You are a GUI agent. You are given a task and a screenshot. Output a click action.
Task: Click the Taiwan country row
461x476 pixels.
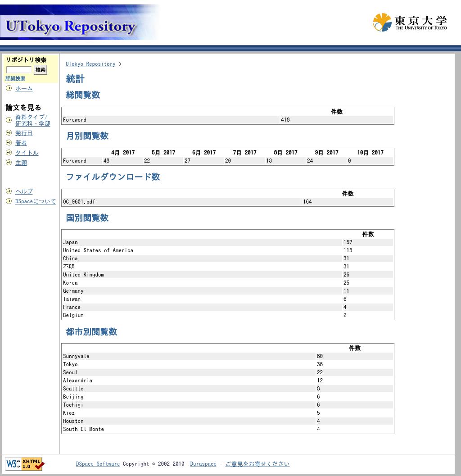click(228, 299)
